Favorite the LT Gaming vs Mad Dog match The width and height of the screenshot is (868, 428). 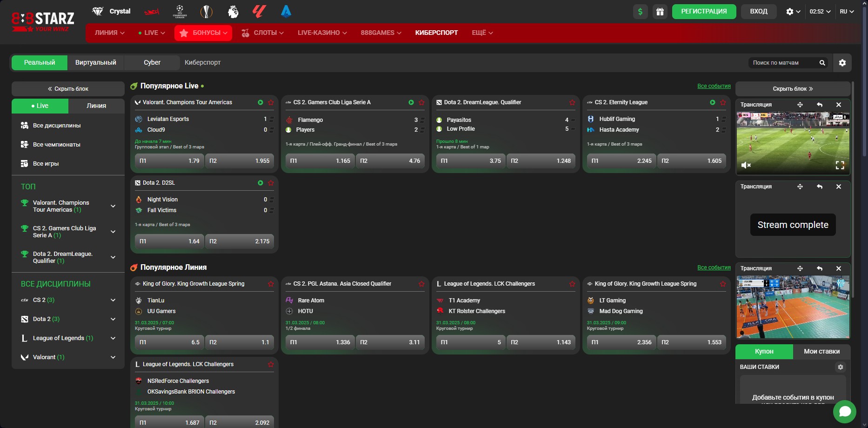(723, 284)
